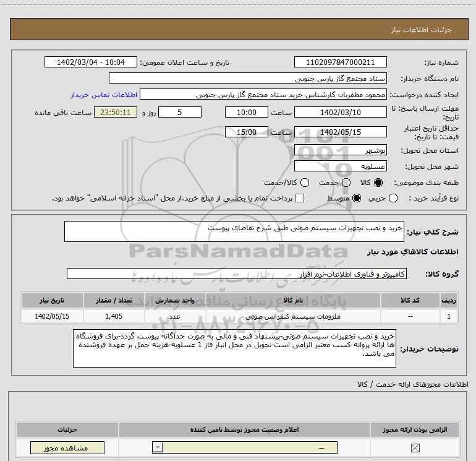Click the item name ملزومات سیستم کنفرانس صوتی

click(293, 316)
